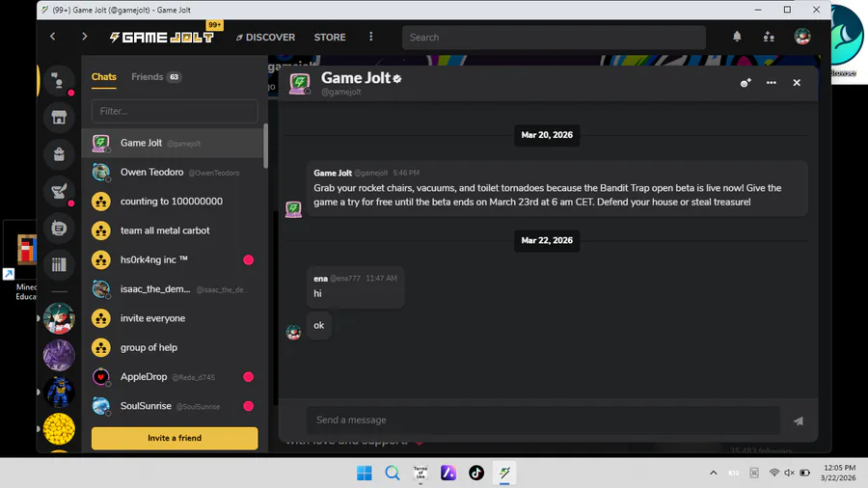Click the send message paper plane
Image resolution: width=868 pixels, height=488 pixels.
pos(799,421)
